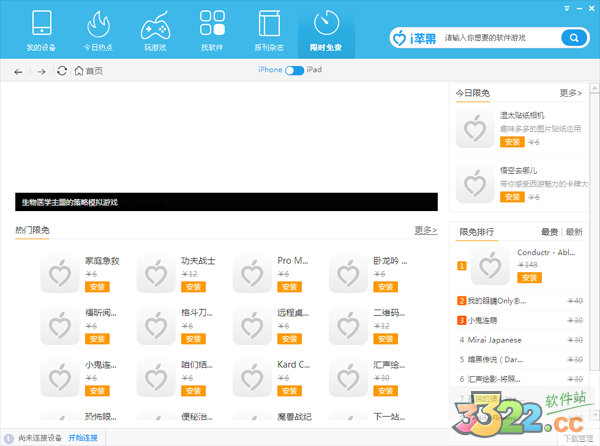The width and height of the screenshot is (600, 446).
Task: Open 更多 link in 热门限免 section
Action: (x=426, y=230)
